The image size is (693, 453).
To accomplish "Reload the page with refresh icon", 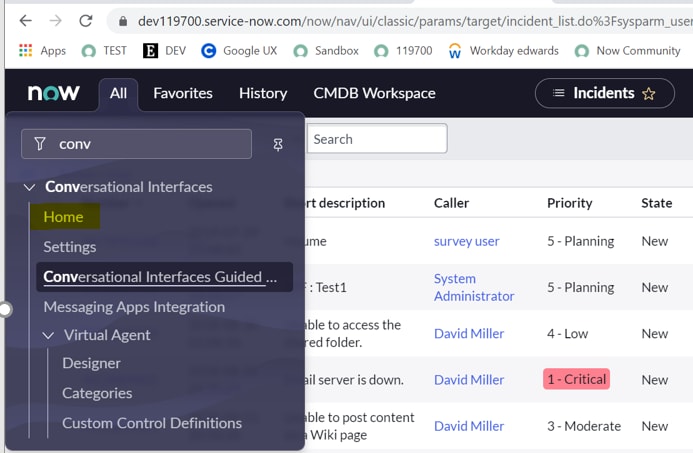I will click(x=86, y=20).
